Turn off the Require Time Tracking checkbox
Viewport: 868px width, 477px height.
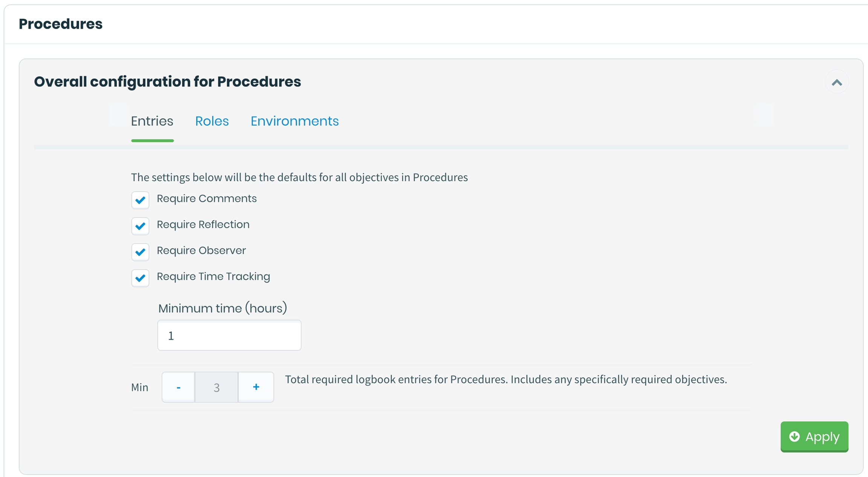[140, 278]
